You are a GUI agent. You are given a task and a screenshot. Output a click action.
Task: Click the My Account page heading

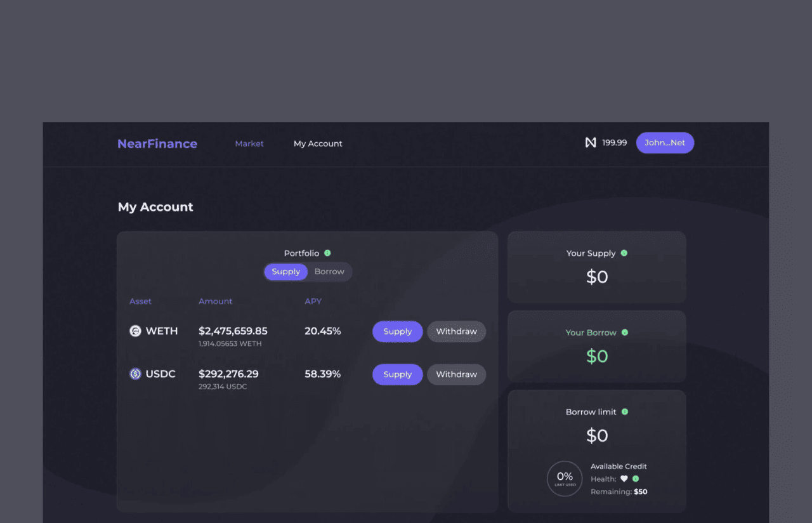pos(155,207)
